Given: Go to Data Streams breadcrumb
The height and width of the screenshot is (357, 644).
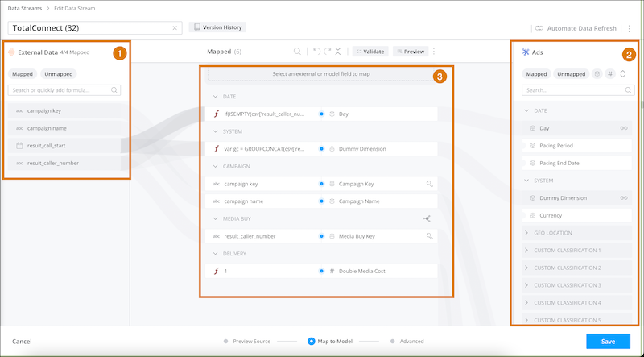Looking at the screenshot, I should pos(25,8).
